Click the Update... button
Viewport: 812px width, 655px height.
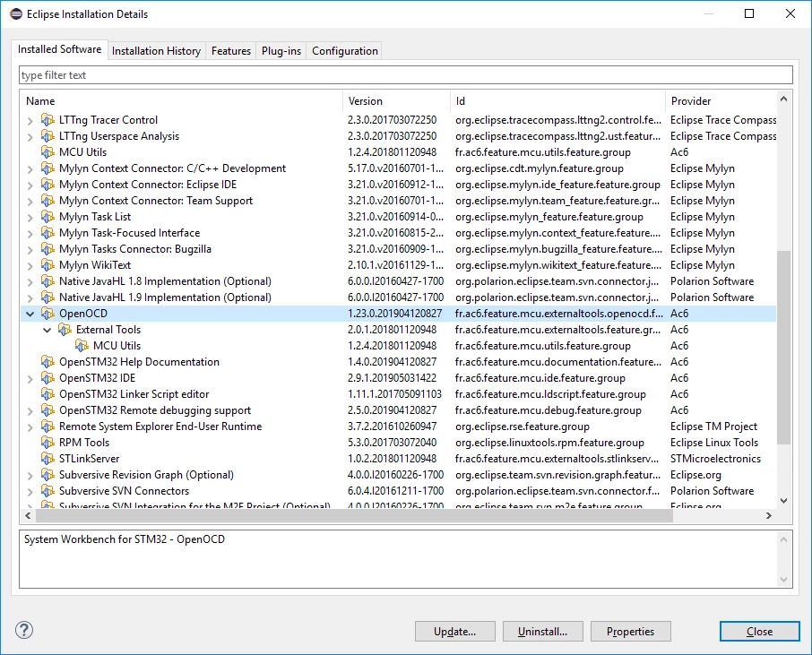(454, 631)
